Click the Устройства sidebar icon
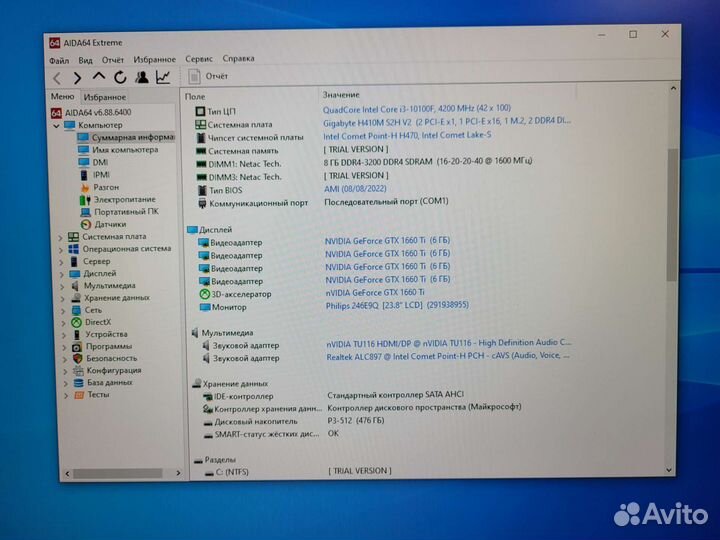 (76, 334)
